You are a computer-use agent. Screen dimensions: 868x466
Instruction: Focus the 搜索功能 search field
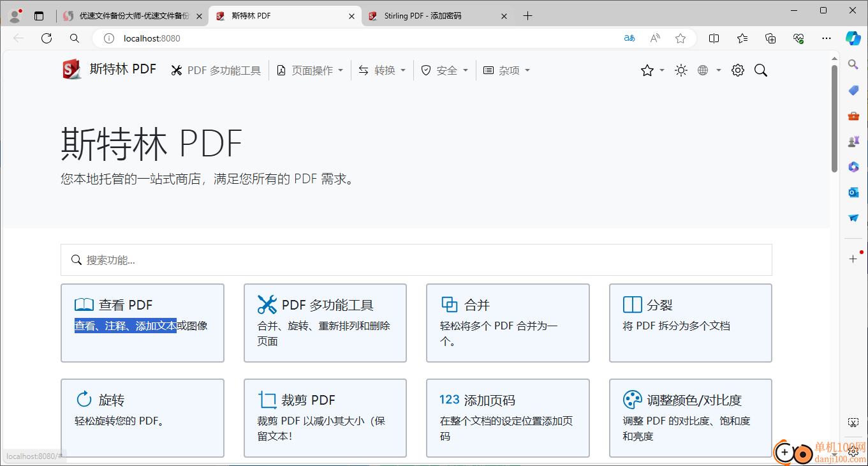tap(416, 260)
